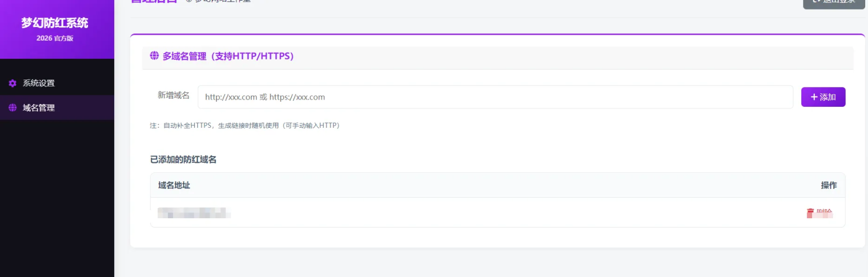
Task: Click the 已添加的防红域名 section heading
Action: 183,159
